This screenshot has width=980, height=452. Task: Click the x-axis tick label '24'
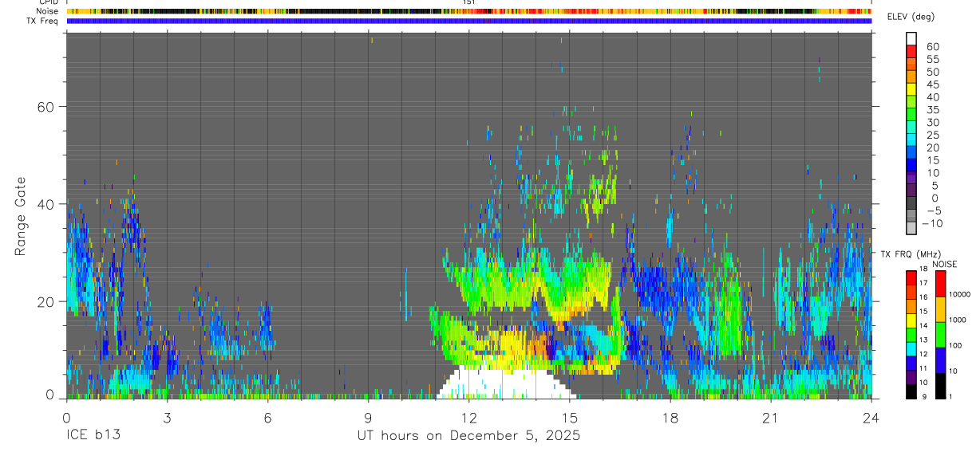tap(871, 417)
